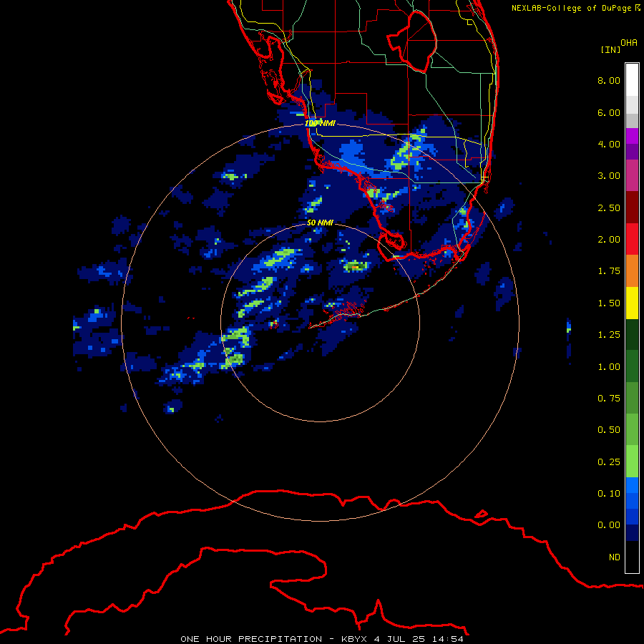Select the ND legend label
Screen dimensions: 644x644
(615, 557)
